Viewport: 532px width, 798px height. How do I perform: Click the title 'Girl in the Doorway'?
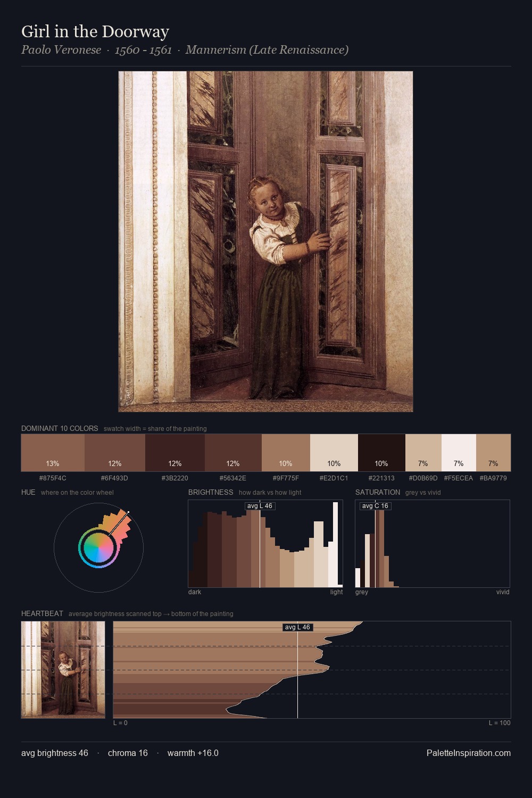[95, 31]
